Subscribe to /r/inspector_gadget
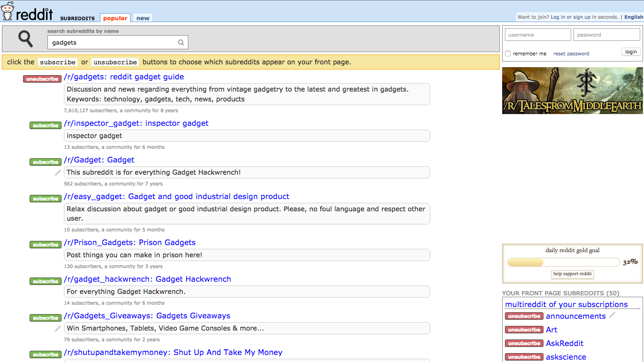The height and width of the screenshot is (362, 644). click(x=46, y=125)
